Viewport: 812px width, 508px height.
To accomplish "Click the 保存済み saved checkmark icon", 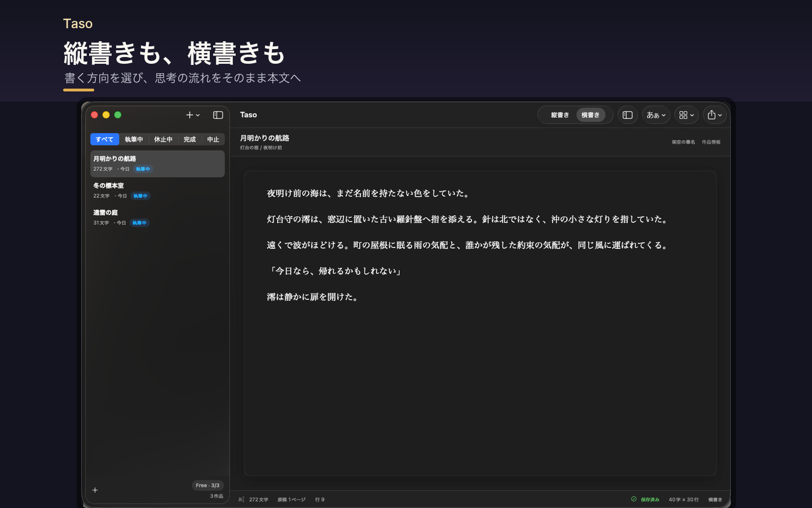I will tap(634, 499).
